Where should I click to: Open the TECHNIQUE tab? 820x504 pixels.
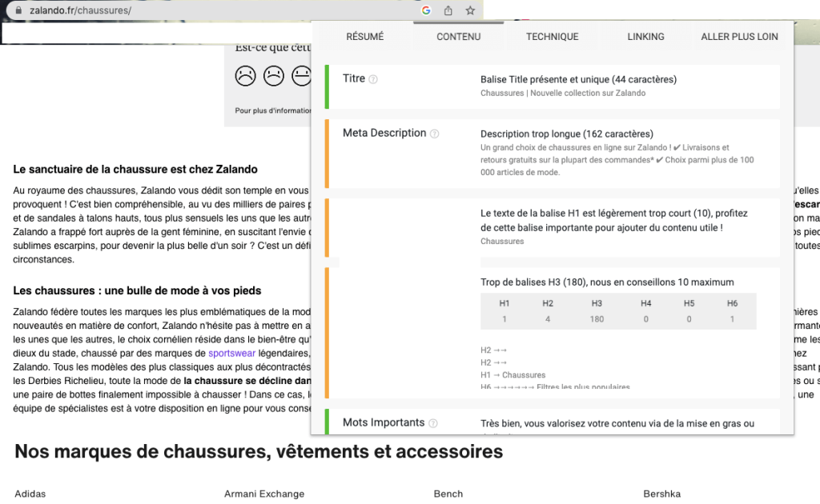click(553, 37)
